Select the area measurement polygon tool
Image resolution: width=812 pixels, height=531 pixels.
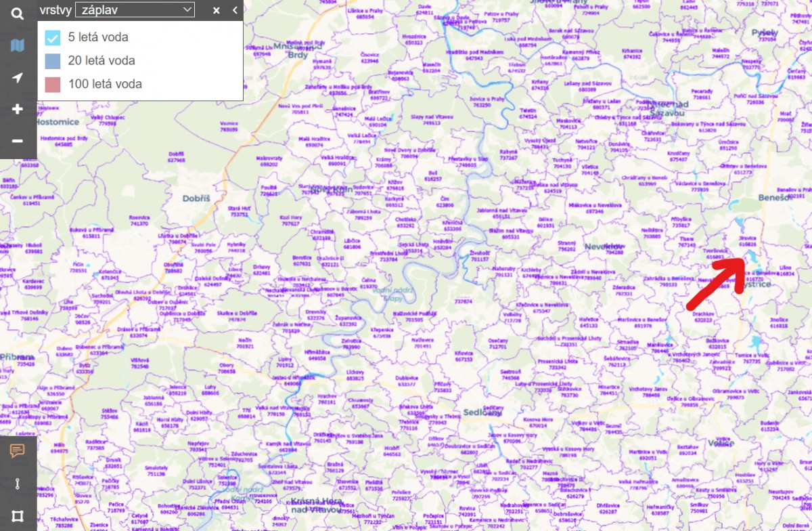tap(18, 515)
